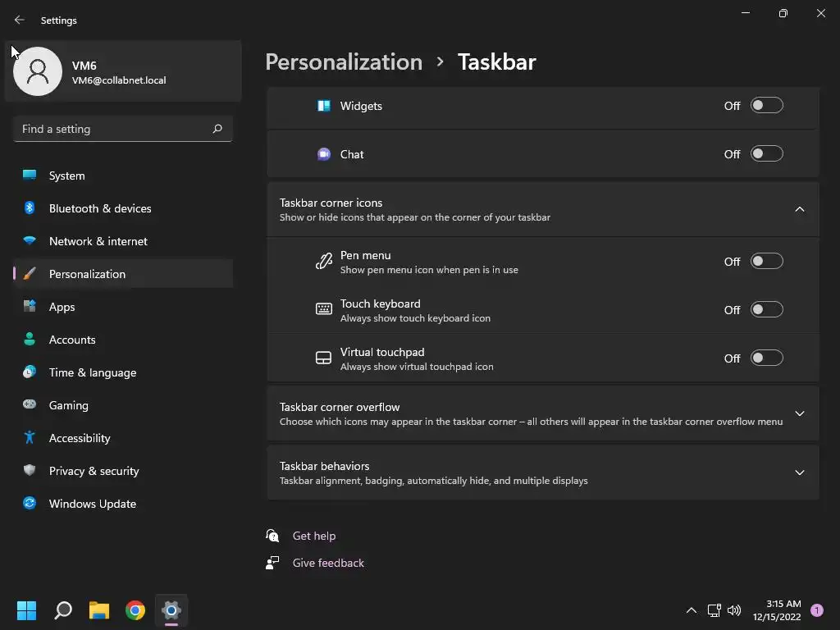Select Privacy & security in sidebar
840x630 pixels.
(94, 471)
